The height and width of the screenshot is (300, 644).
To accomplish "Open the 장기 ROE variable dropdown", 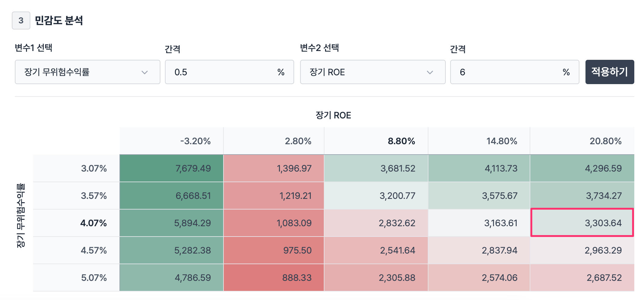I will pos(372,72).
